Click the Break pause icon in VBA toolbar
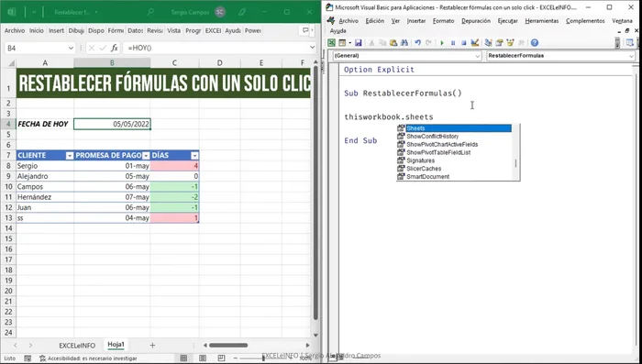Viewport: 642px width, 364px height. [x=453, y=42]
